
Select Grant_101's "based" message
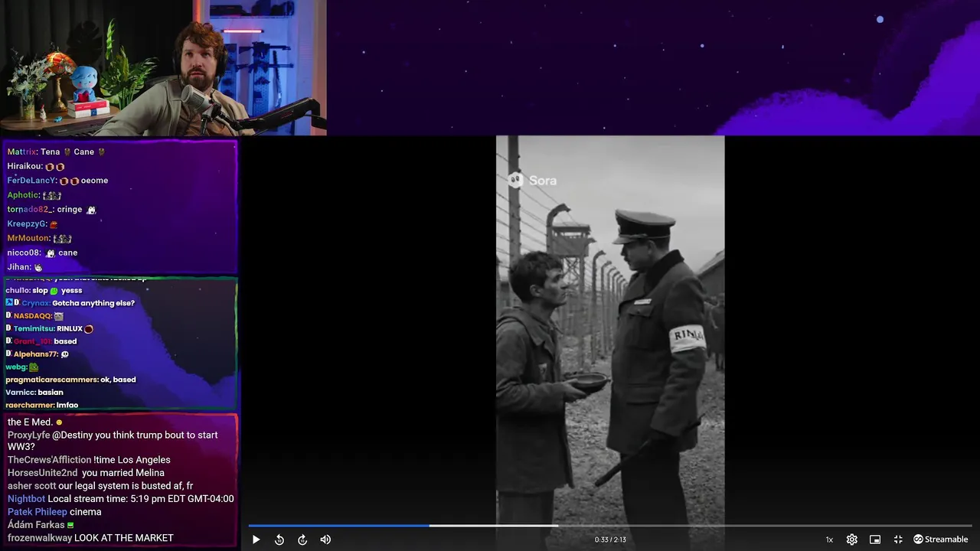(41, 341)
